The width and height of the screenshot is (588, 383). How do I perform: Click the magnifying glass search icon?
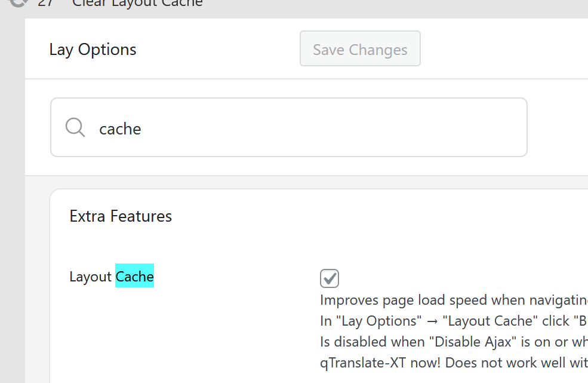click(75, 127)
